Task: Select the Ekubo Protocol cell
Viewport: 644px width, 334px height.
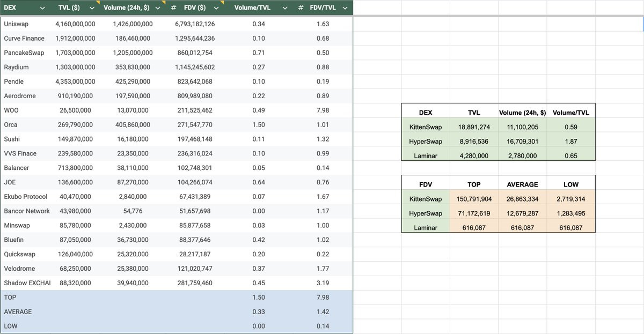Action: point(26,197)
